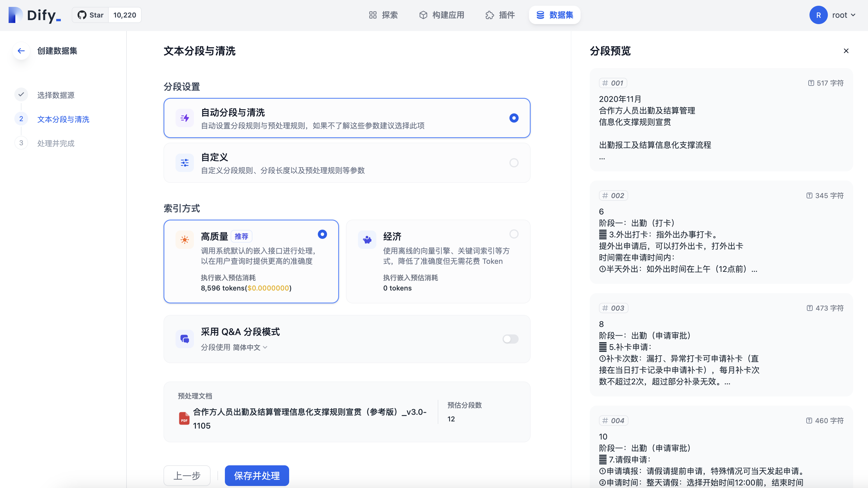868x488 pixels.
Task: Click the #002 segment preview card
Action: (721, 233)
